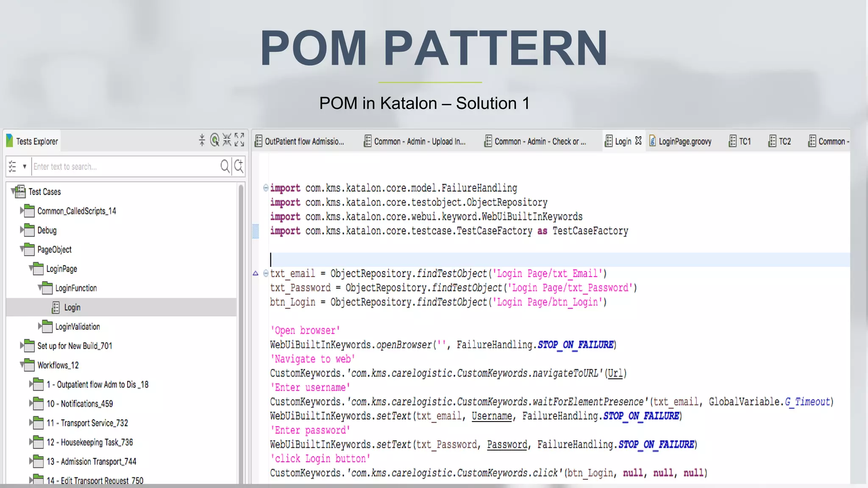868x488 pixels.
Task: Select the Set up for New Build_701 folder
Action: 75,346
